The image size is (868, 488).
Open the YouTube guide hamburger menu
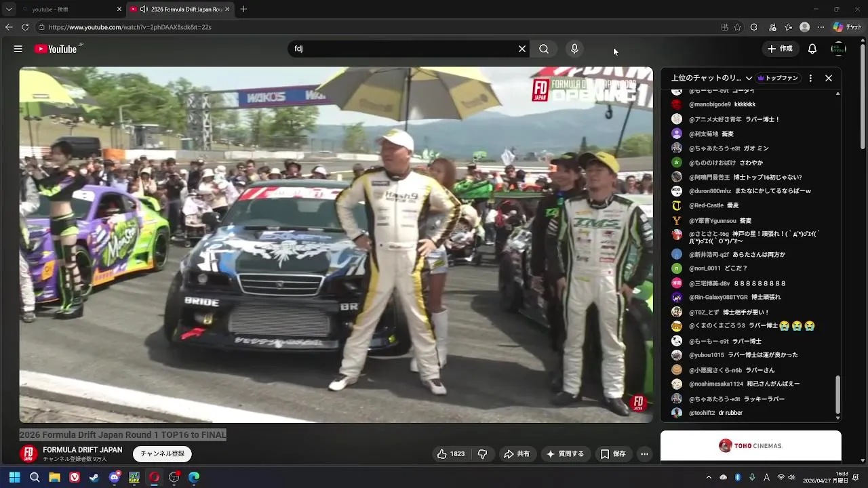coord(18,49)
